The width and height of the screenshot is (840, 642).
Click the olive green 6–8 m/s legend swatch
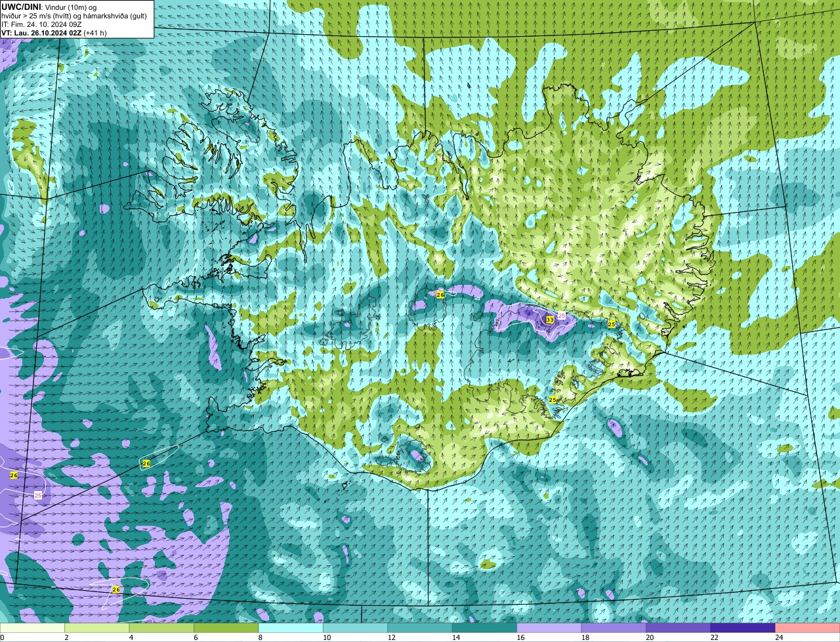(x=227, y=628)
